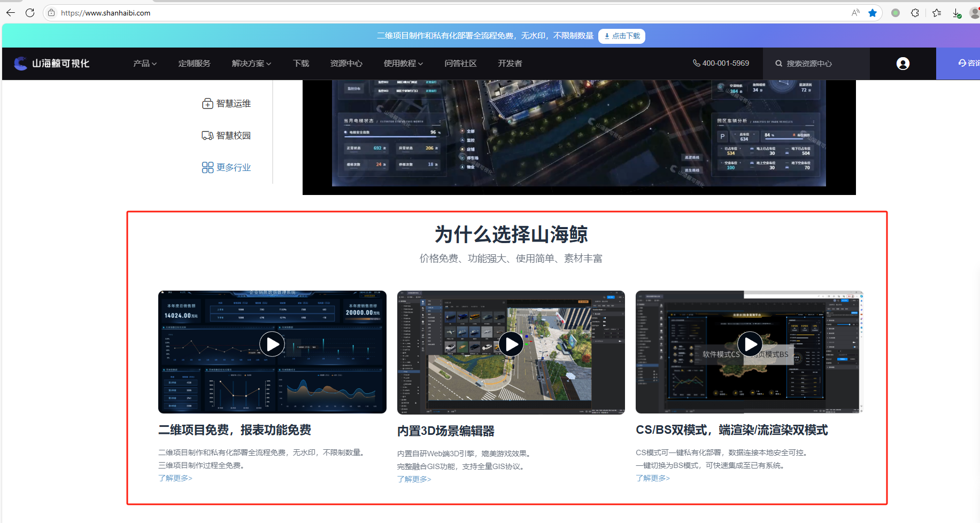
Task: Open 问答社区 in the navigation
Action: click(461, 64)
